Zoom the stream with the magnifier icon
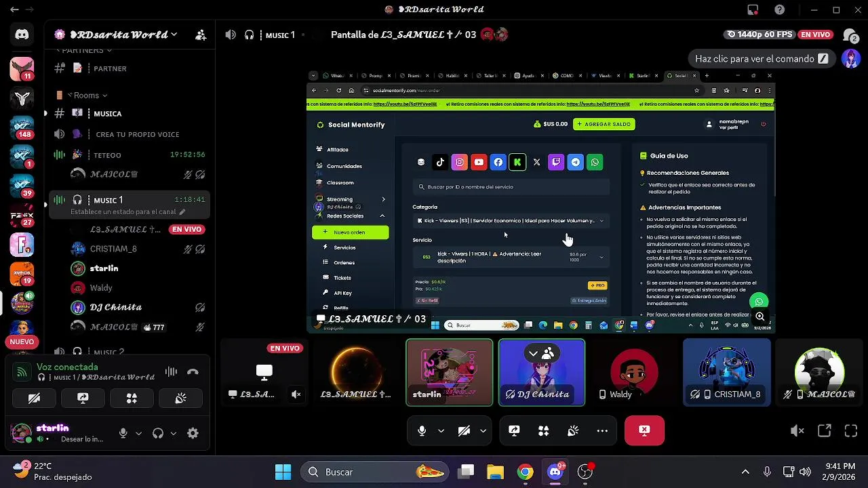 pyautogui.click(x=760, y=317)
